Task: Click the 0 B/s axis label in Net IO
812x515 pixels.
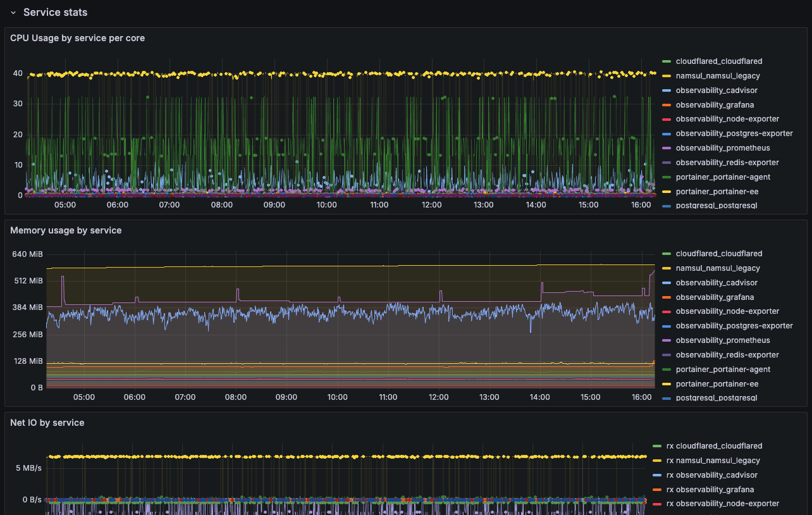Action: click(x=31, y=500)
